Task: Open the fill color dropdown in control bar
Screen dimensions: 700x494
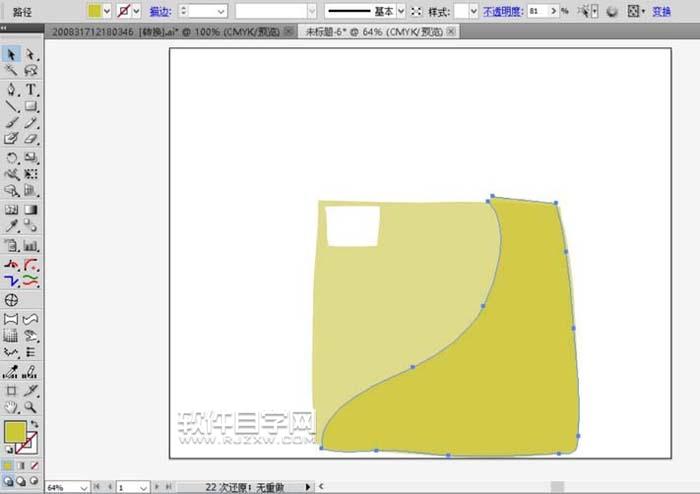Action: tap(108, 11)
